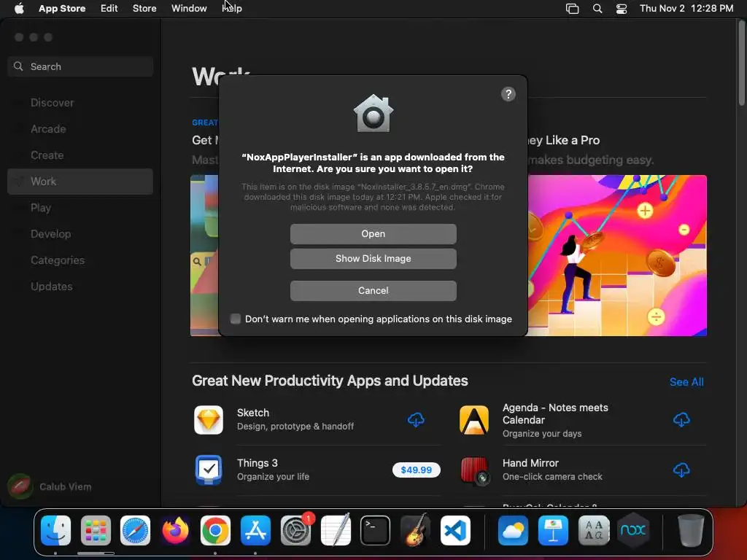This screenshot has width=747, height=560.
Task: Open GarageBand from the Dock
Action: click(x=415, y=531)
